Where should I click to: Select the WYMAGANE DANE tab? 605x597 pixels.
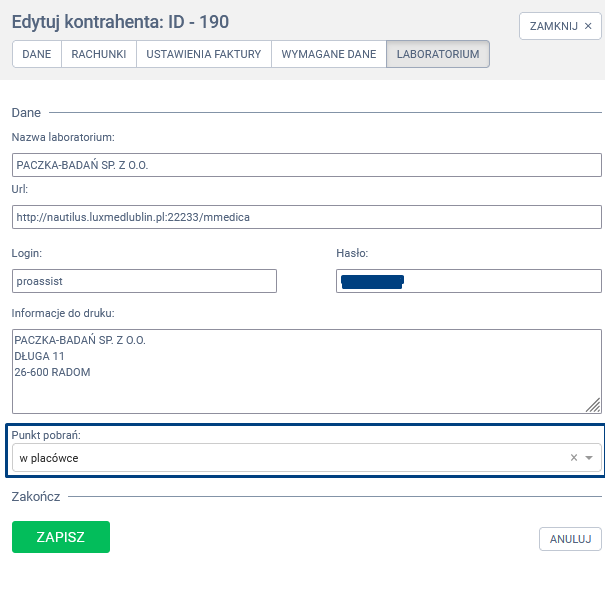click(x=329, y=54)
